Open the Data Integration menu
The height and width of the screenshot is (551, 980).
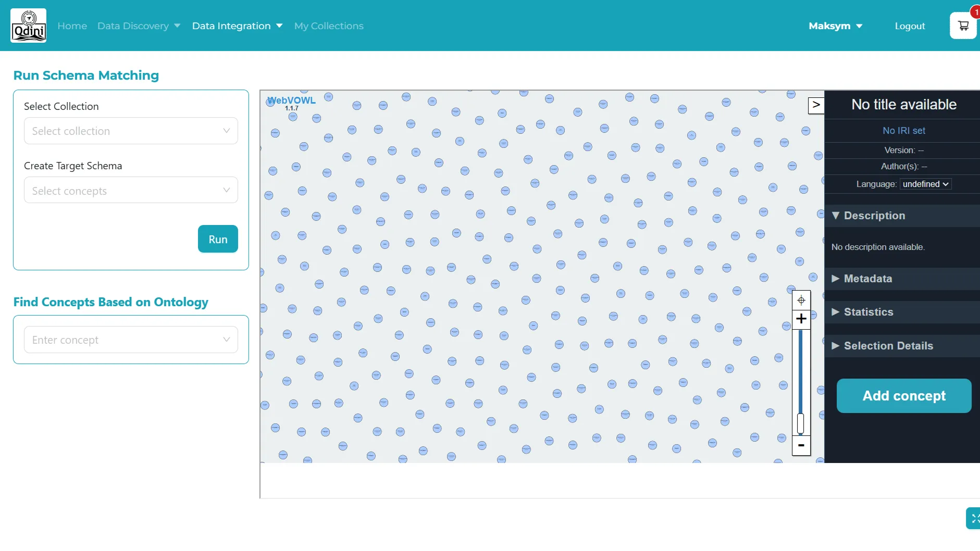pos(237,26)
